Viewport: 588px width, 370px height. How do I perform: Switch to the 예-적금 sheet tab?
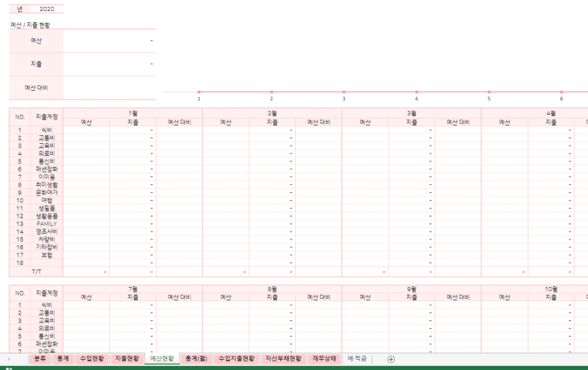(357, 359)
